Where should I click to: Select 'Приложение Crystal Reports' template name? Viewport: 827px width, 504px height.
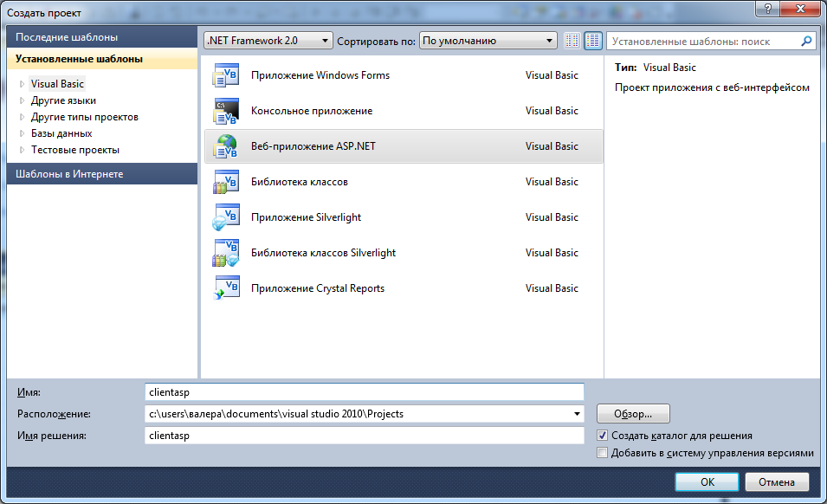point(318,288)
